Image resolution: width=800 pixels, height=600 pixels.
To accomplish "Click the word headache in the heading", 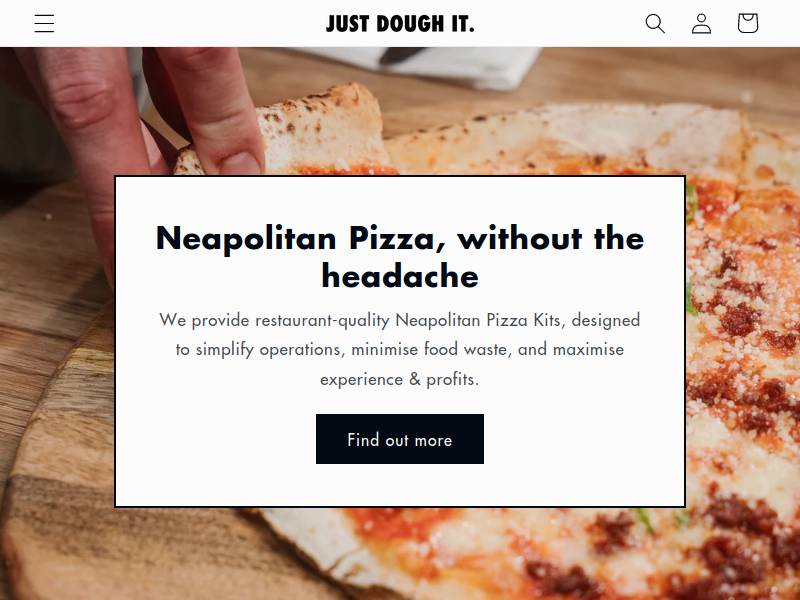I will [400, 276].
